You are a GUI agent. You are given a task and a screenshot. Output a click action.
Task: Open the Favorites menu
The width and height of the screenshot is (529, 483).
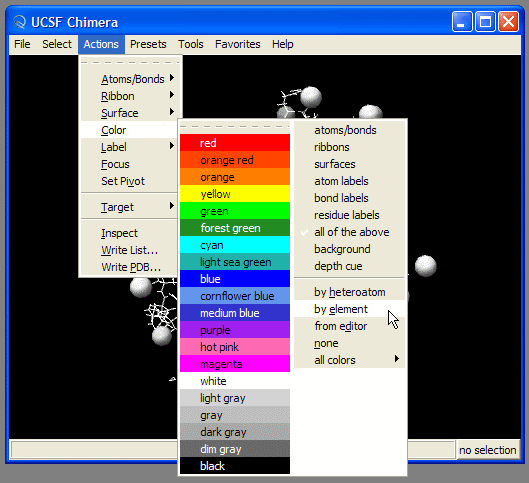point(238,44)
